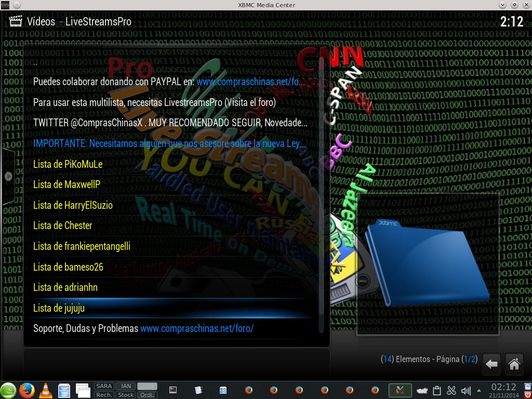Click the scissors tray icon
This screenshot has height=399, width=532.
(x=451, y=391)
